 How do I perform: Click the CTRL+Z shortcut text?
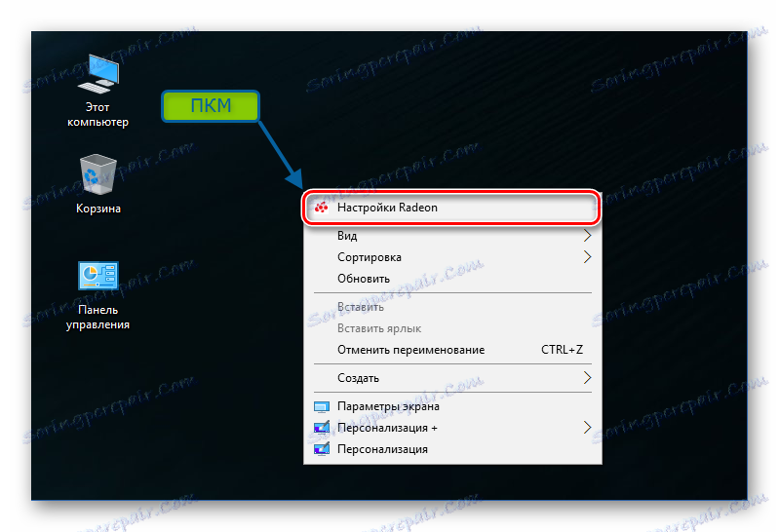click(x=562, y=350)
